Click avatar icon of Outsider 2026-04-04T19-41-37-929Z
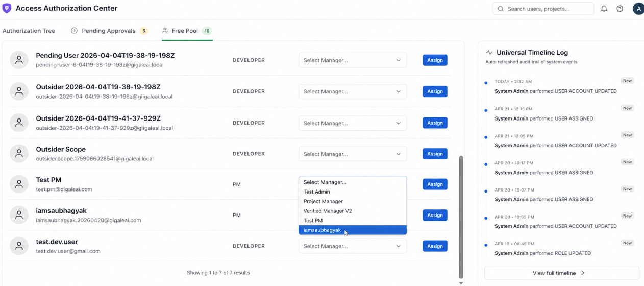The width and height of the screenshot is (644, 286). pyautogui.click(x=19, y=123)
